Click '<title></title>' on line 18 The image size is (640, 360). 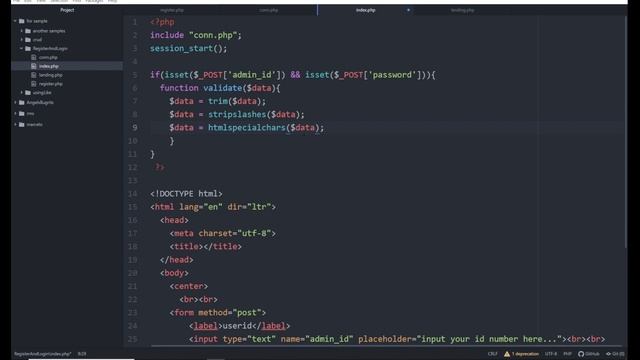pos(206,247)
